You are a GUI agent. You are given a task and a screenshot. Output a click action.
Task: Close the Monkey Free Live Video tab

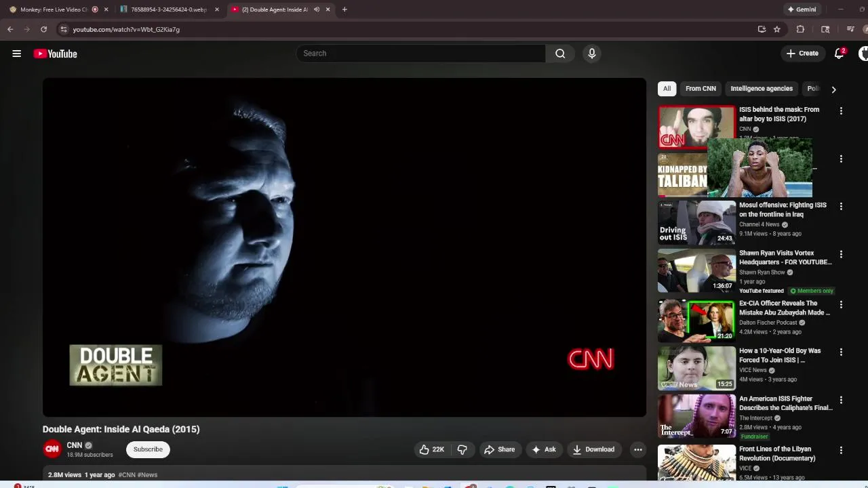click(x=106, y=9)
